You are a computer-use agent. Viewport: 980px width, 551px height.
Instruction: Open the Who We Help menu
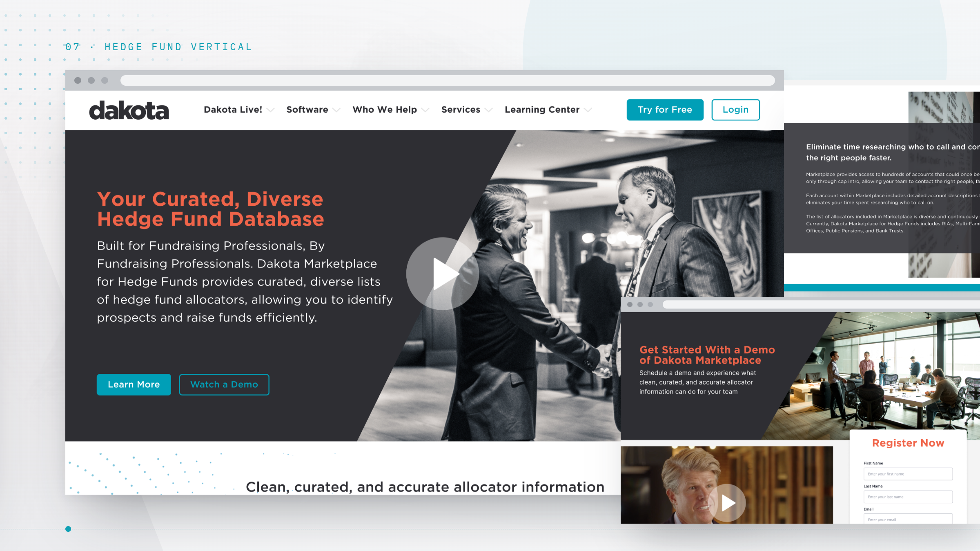coord(385,109)
